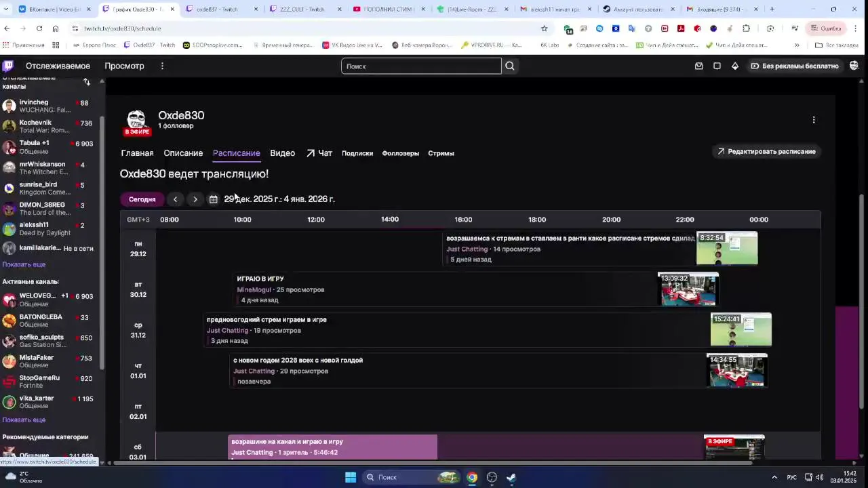The width and height of the screenshot is (868, 488).
Task: Show hidden tray icons chevron
Action: pyautogui.click(x=774, y=477)
